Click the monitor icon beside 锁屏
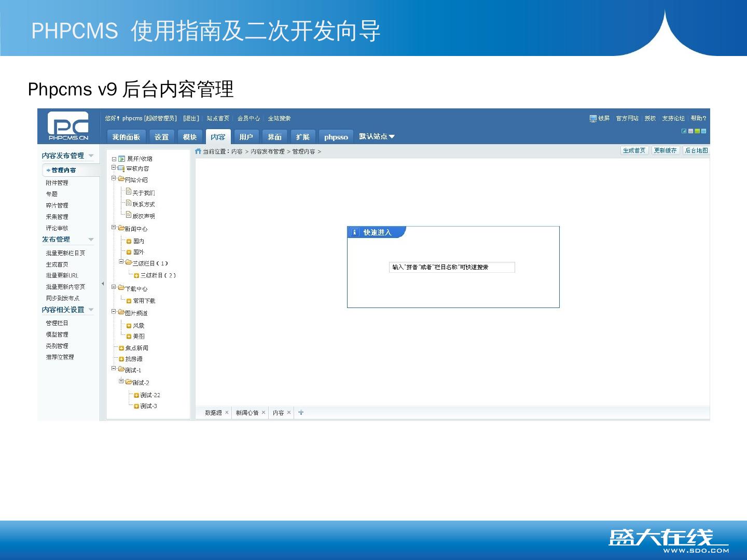 coord(593,119)
